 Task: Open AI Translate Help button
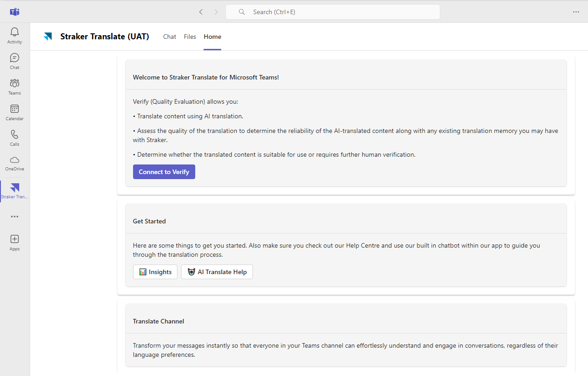(x=217, y=272)
